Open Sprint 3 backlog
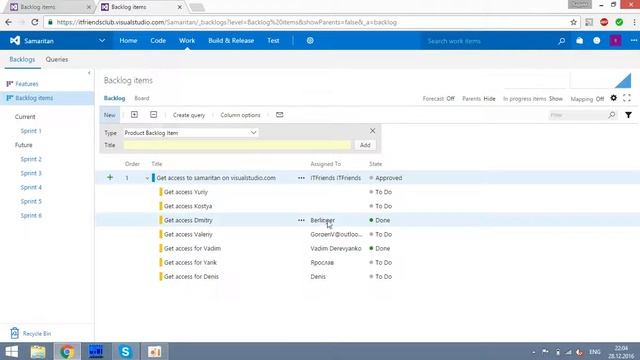Screen dimensions: 640x360 point(31,173)
